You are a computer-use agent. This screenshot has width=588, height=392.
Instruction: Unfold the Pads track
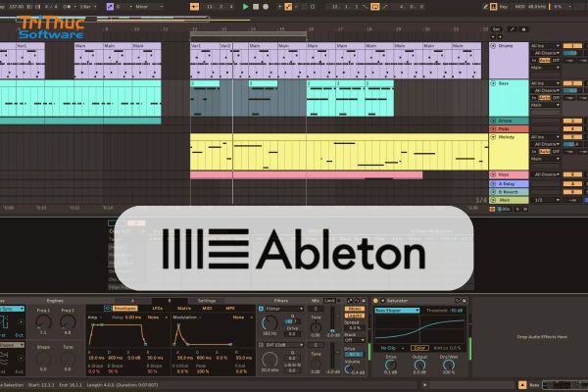tap(493, 128)
